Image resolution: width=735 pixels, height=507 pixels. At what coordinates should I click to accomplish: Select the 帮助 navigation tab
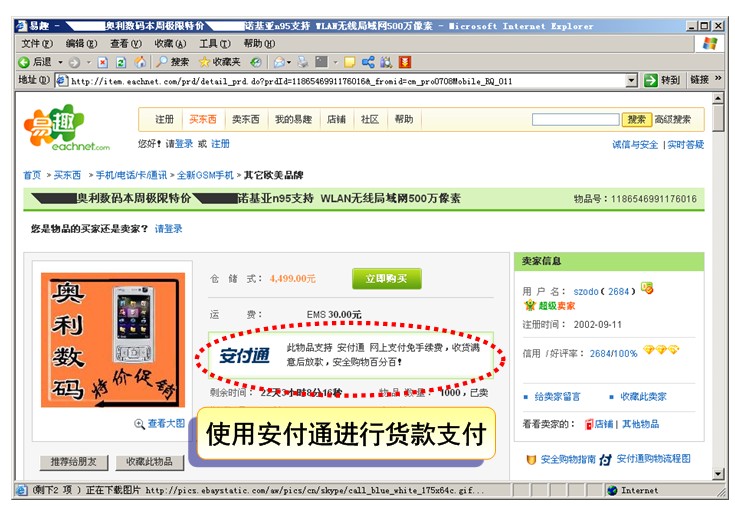pos(404,119)
